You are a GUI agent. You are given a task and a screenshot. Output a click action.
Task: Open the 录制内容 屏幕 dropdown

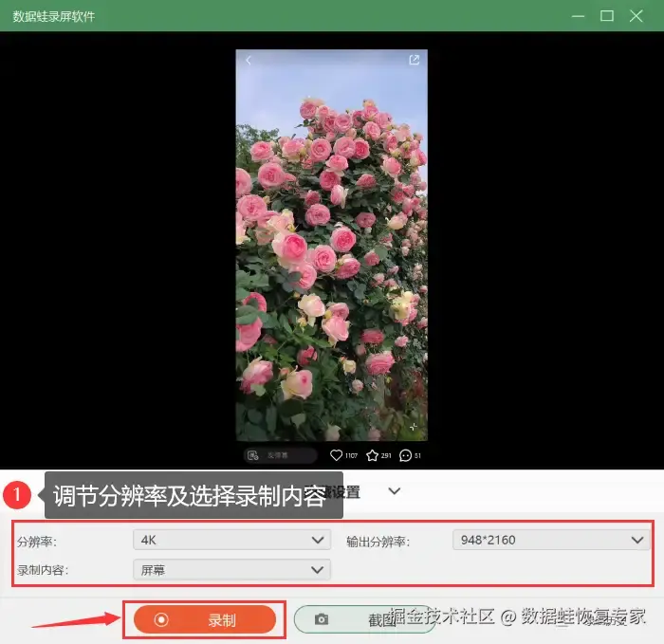tap(231, 570)
